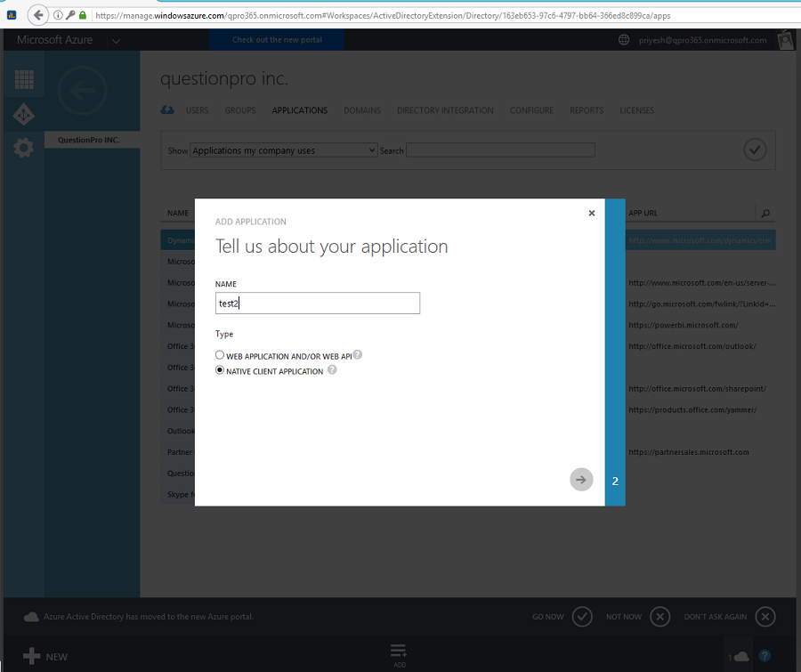
Task: Click the Go Now checkmark button
Action: click(582, 616)
